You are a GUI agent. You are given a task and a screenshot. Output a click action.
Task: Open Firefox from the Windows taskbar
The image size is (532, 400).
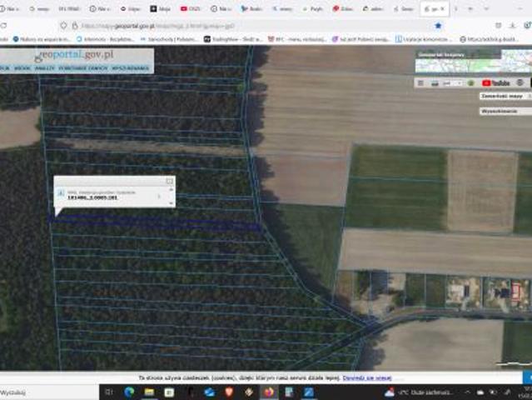click(x=269, y=392)
